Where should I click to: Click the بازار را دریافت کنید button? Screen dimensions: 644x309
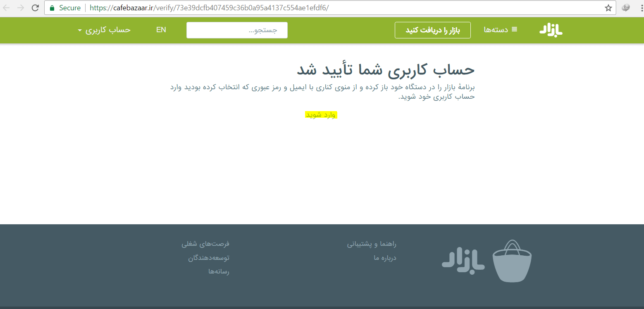(433, 30)
